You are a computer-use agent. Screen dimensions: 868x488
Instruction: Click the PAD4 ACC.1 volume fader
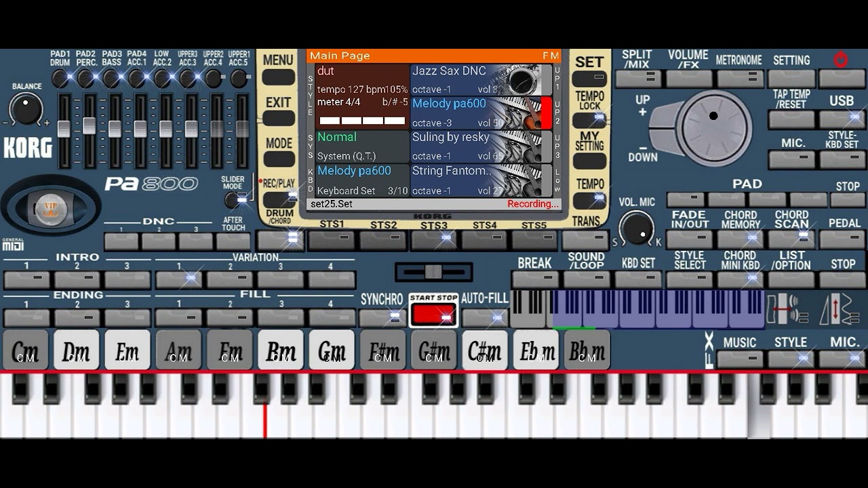(x=140, y=131)
